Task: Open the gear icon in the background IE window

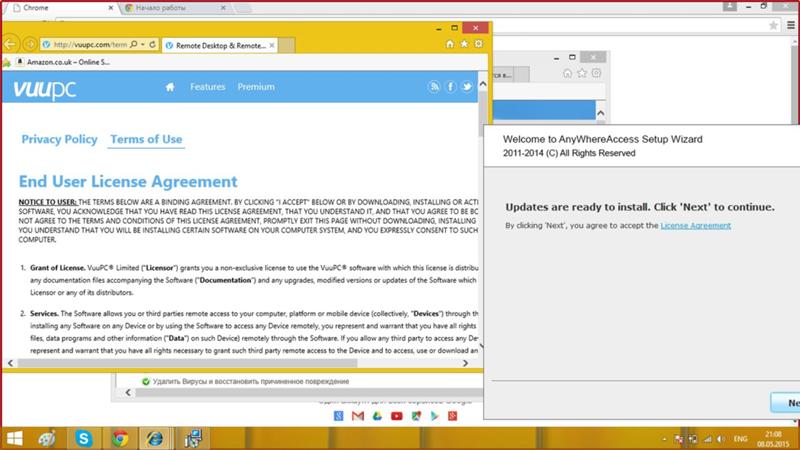Action: tap(596, 73)
